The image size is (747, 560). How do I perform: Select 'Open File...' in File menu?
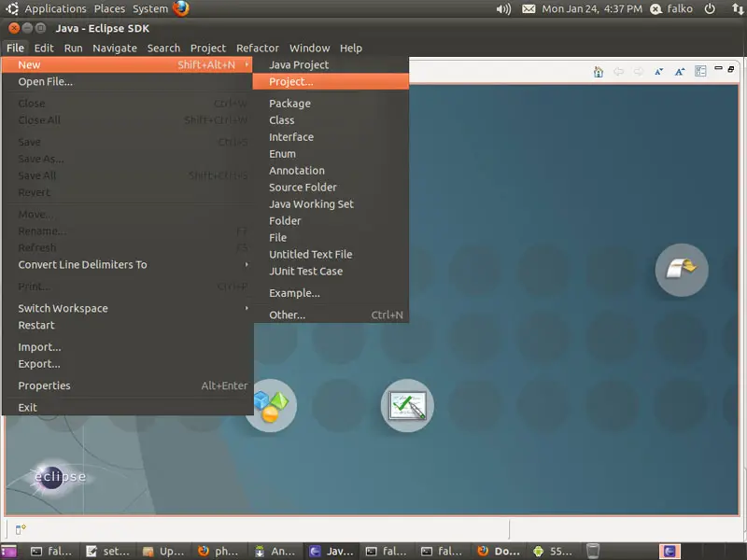click(127, 81)
